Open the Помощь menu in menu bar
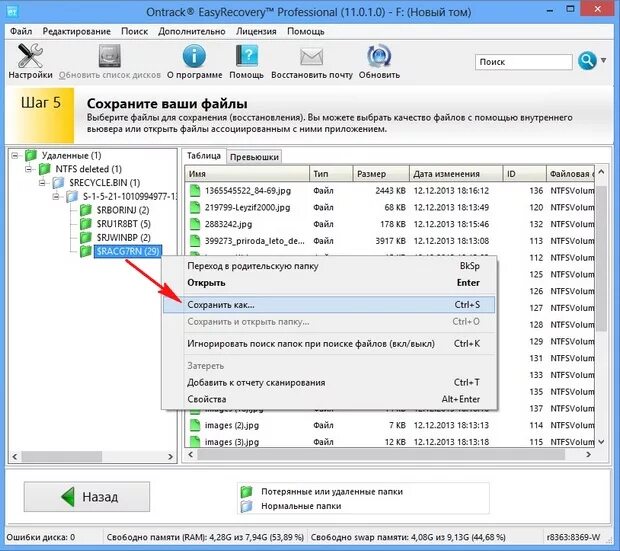Screen dimensions: 620x551 306,31
